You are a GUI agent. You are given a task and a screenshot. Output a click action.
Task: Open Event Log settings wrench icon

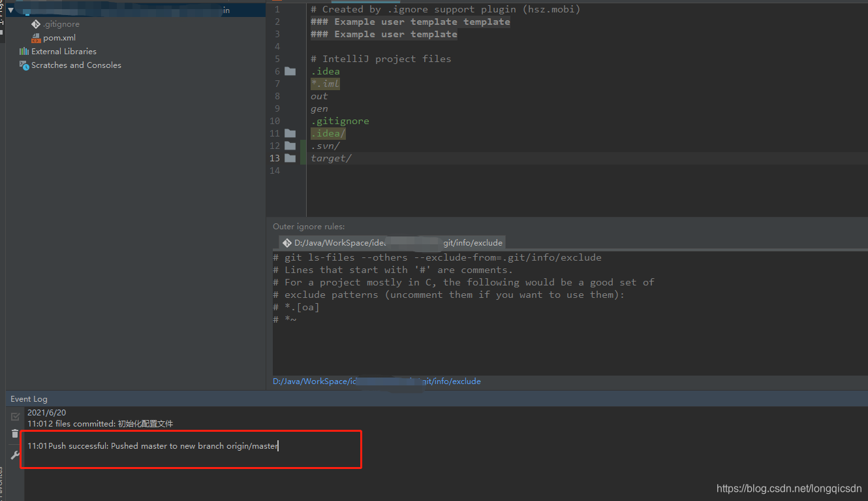[x=16, y=455]
